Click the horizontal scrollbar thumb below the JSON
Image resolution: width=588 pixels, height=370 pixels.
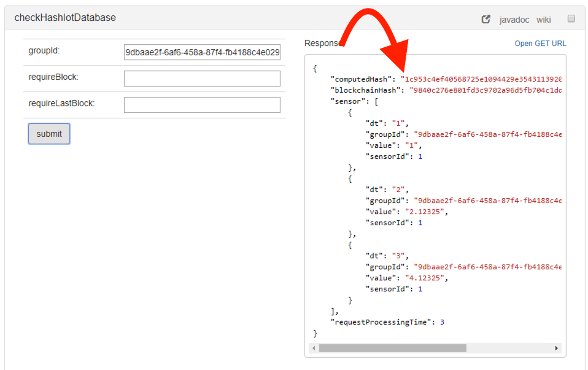(393, 348)
